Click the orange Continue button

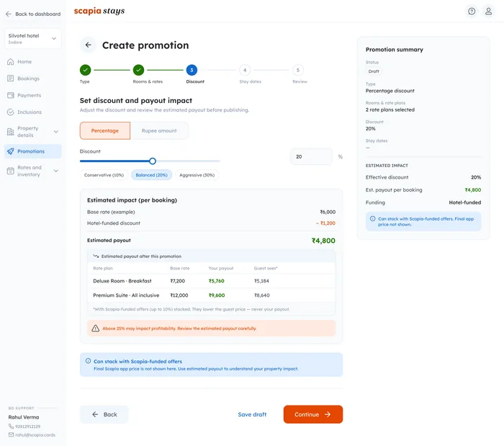pyautogui.click(x=313, y=414)
